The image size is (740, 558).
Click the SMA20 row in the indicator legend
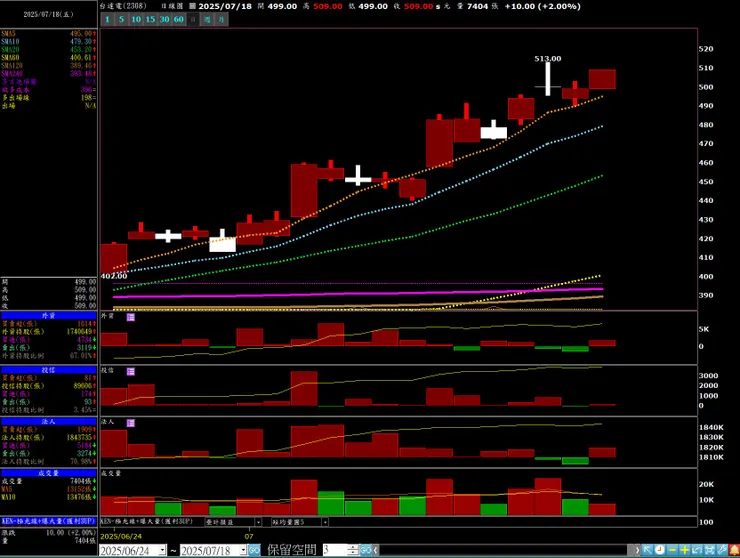point(49,50)
